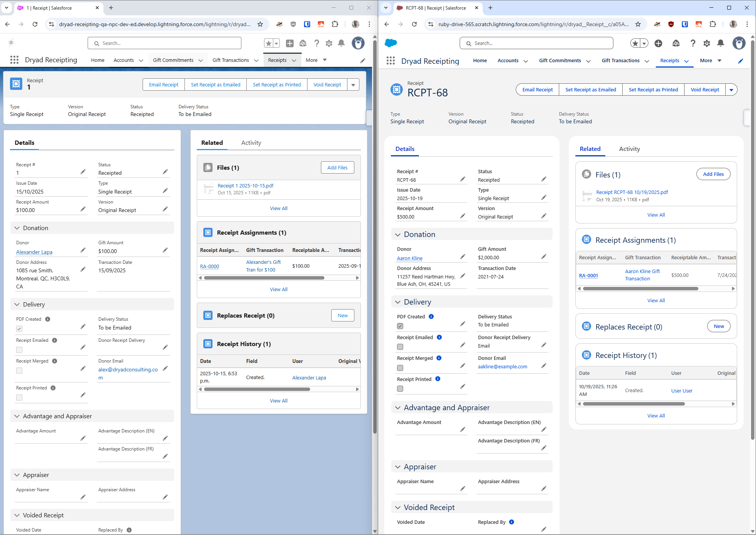Switch to Activity tab in right window
This screenshot has height=535, width=756.
(x=629, y=149)
